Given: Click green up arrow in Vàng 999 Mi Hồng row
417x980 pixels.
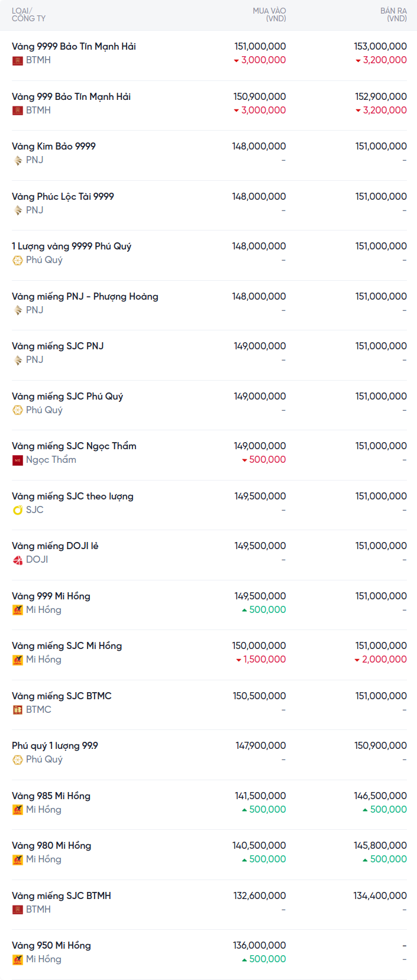Looking at the screenshot, I should [245, 610].
